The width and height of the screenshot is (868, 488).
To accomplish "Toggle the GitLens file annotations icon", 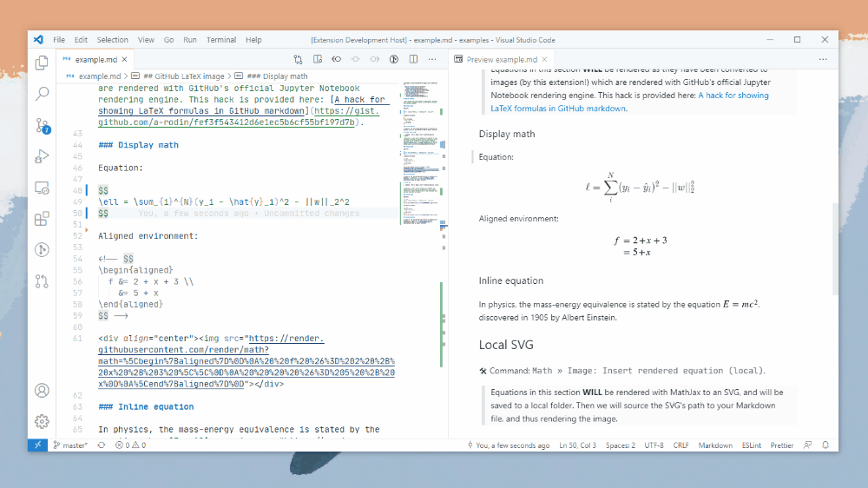I will pos(393,59).
